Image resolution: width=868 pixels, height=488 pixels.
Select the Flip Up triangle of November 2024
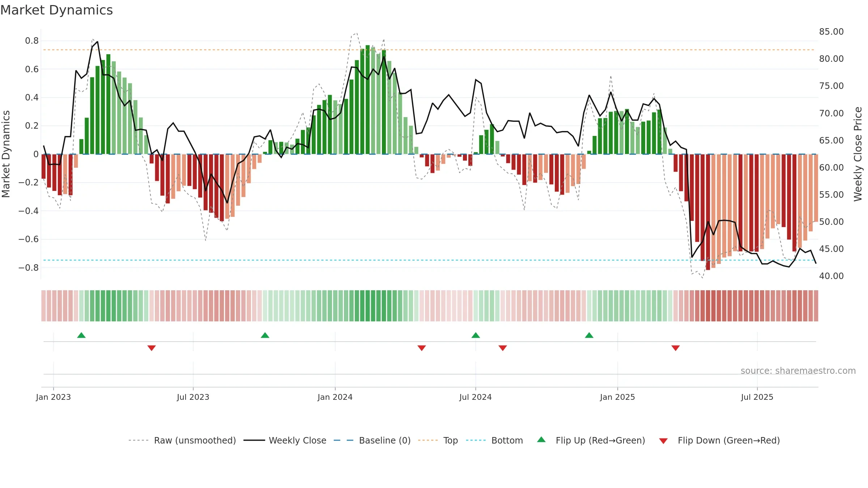589,335
